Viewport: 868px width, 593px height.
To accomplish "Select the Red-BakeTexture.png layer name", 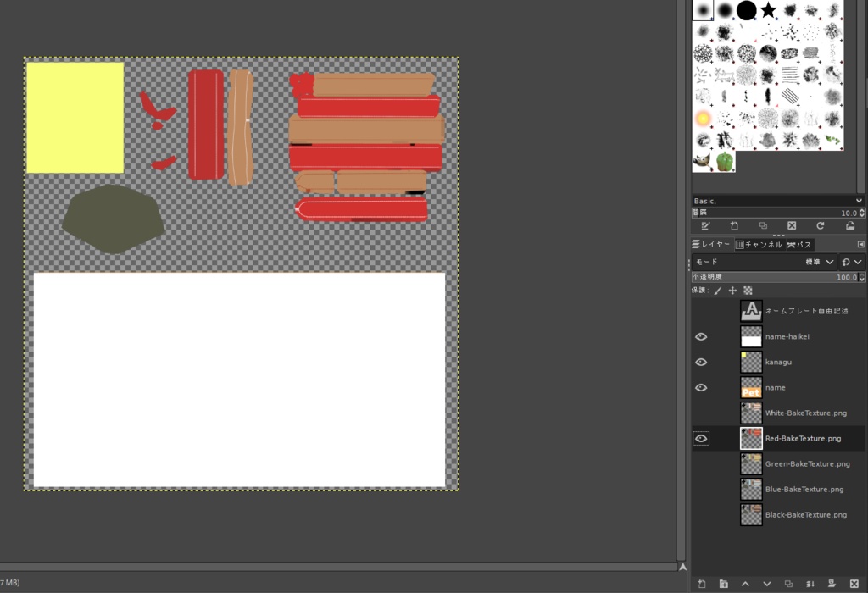I will [x=804, y=438].
